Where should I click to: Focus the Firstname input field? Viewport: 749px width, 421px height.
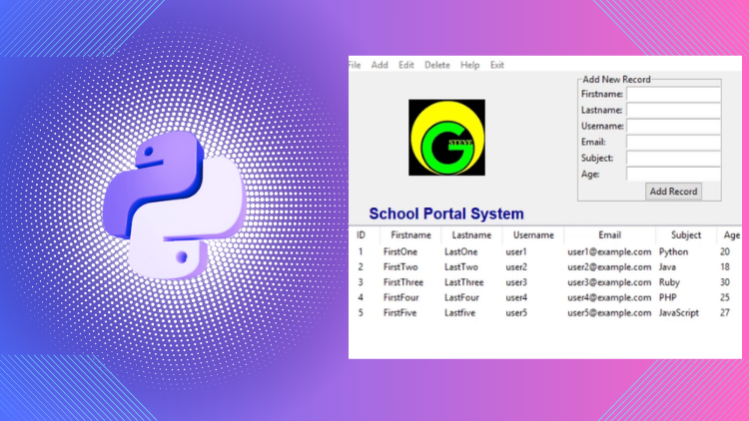point(673,94)
